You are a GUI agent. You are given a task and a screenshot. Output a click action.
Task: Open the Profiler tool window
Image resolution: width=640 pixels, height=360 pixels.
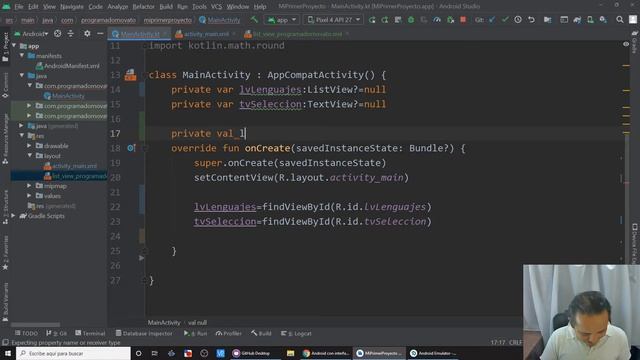(229, 333)
